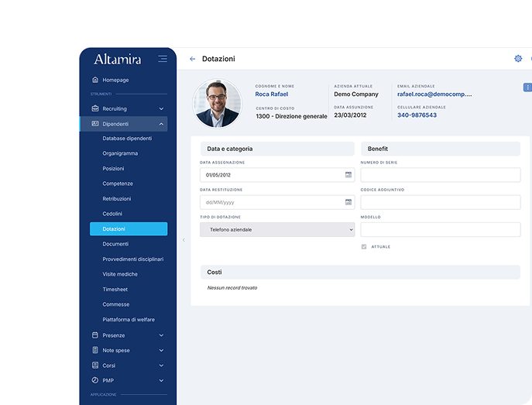
Task: Open the Tipo di Dotazione dropdown
Action: click(277, 230)
